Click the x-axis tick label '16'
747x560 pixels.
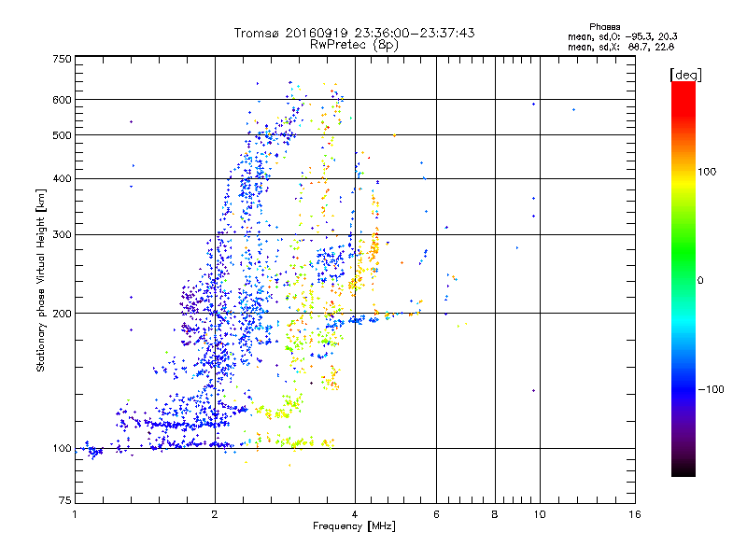(635, 514)
